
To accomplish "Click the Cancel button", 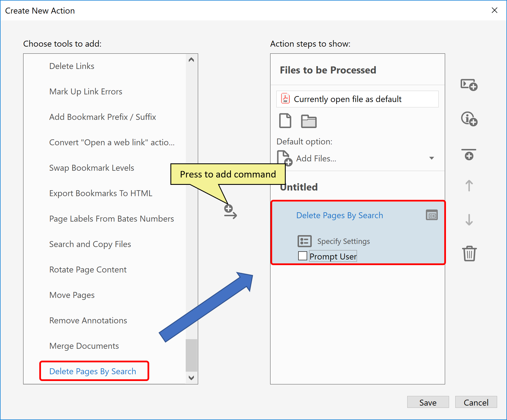I will [x=476, y=402].
